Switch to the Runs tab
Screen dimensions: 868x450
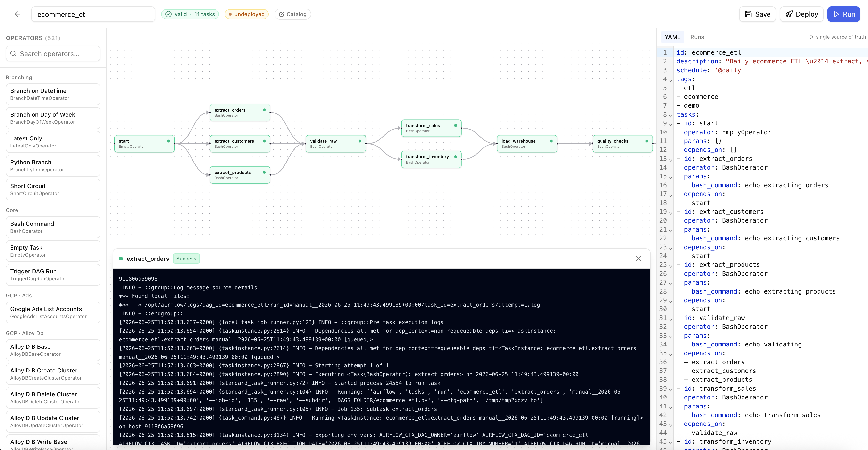(x=697, y=37)
